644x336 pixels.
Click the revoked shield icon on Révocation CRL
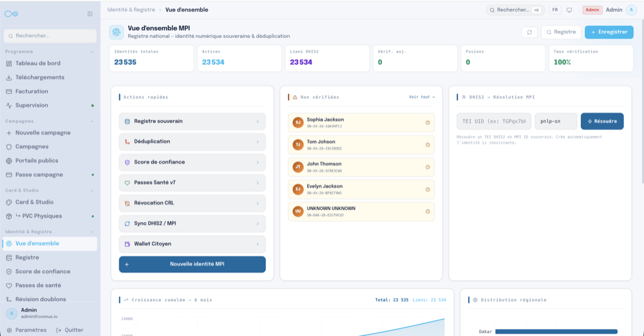tap(127, 203)
